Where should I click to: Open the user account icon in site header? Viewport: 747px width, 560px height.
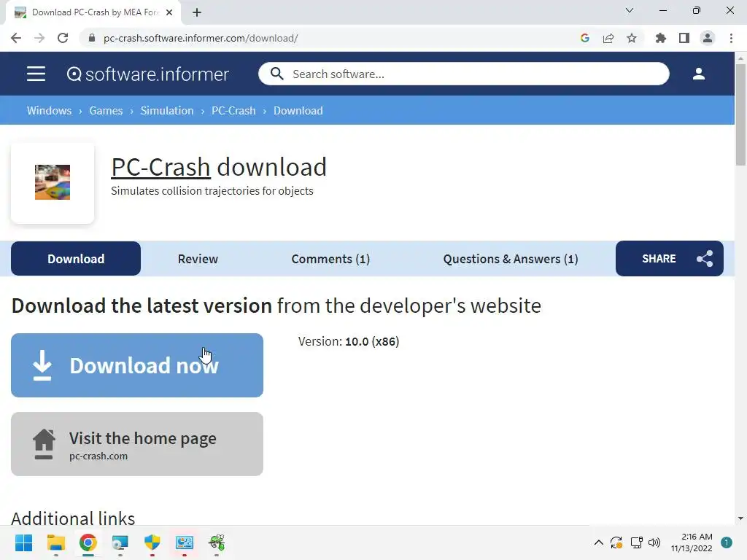click(698, 74)
